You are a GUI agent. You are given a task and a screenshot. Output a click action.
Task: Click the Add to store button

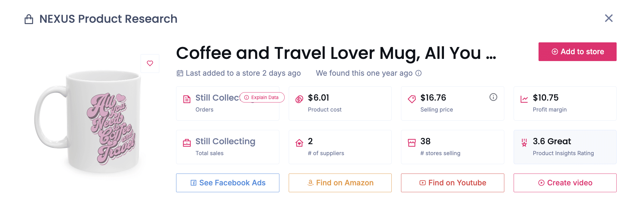pyautogui.click(x=577, y=51)
